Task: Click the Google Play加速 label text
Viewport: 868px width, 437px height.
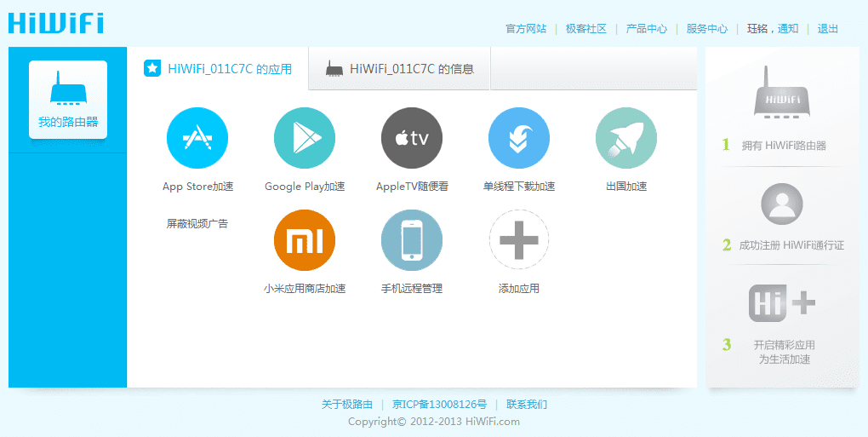Action: point(305,187)
